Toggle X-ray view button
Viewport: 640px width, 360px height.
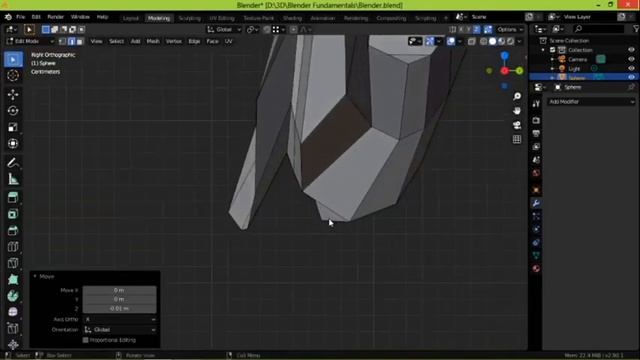[x=471, y=41]
